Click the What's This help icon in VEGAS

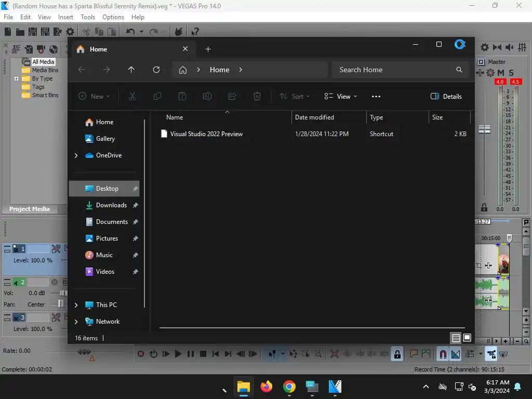coord(195,32)
